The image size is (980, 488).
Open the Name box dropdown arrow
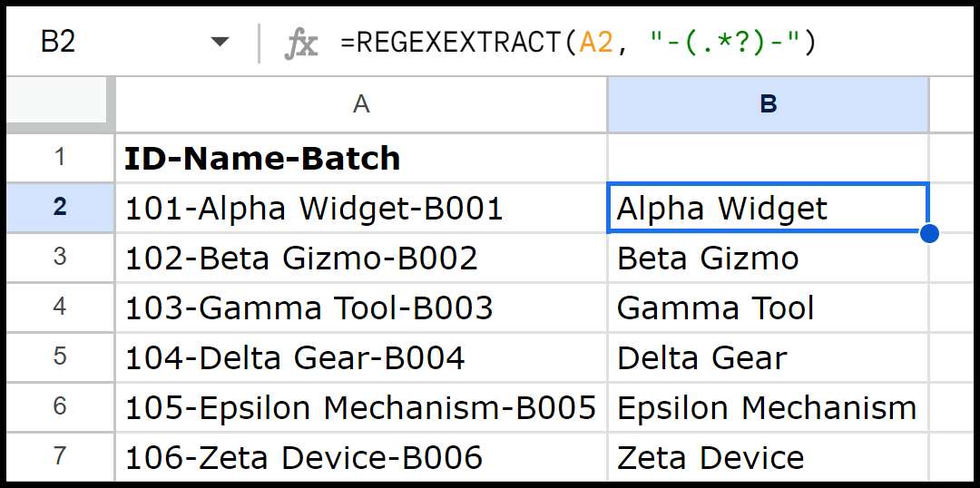point(220,43)
